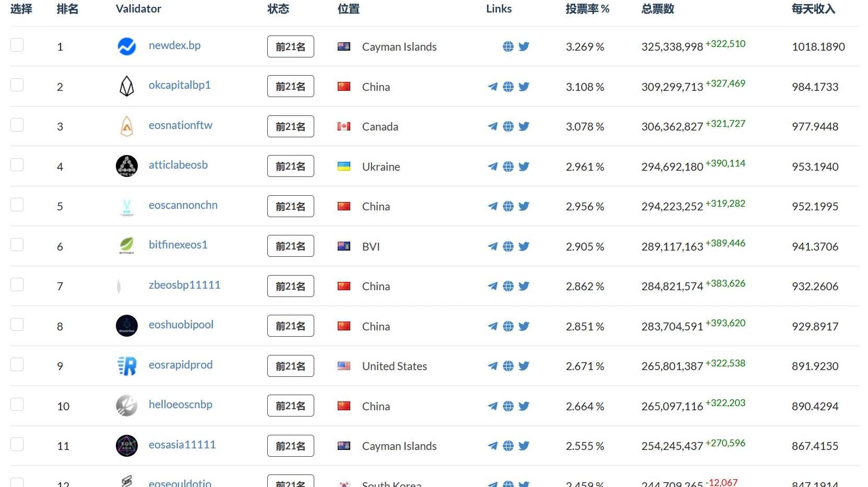Open eosnationftw Twitter icon
The width and height of the screenshot is (868, 487).
tap(524, 126)
